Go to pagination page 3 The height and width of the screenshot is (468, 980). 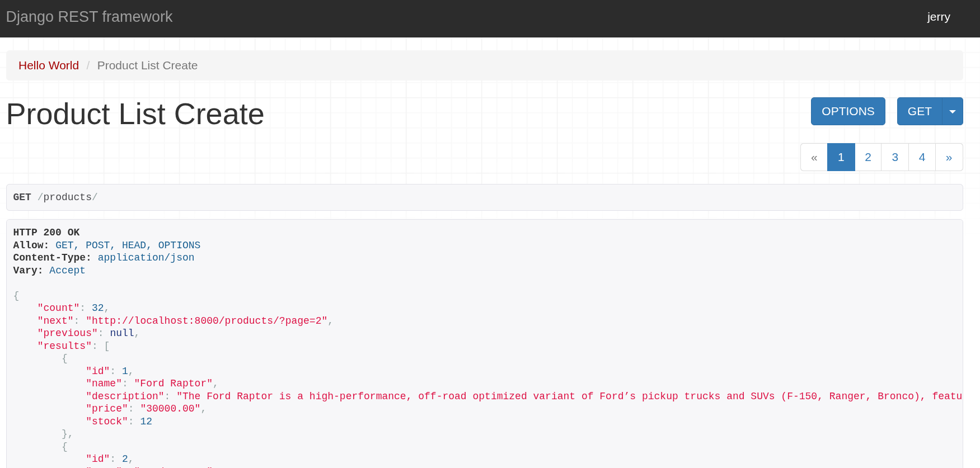(894, 157)
